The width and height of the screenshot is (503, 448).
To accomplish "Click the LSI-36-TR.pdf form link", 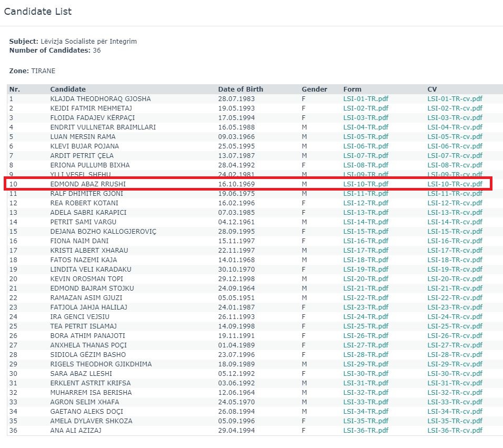I will tap(366, 431).
